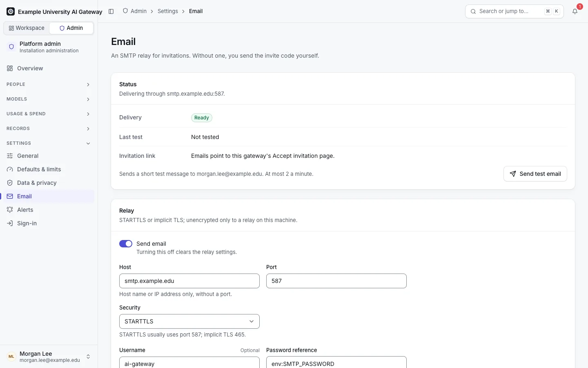
Task: Click the Search or jump to box
Action: [x=514, y=11]
